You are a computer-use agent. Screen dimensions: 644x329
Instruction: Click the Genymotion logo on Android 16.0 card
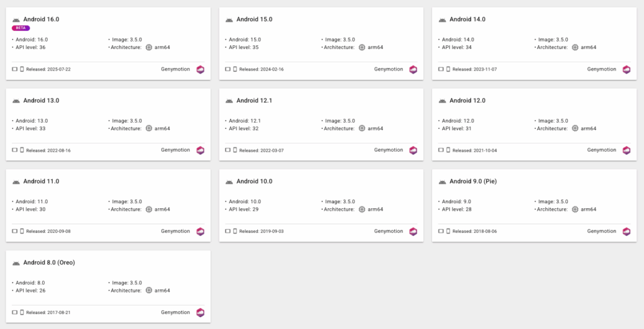tap(200, 70)
